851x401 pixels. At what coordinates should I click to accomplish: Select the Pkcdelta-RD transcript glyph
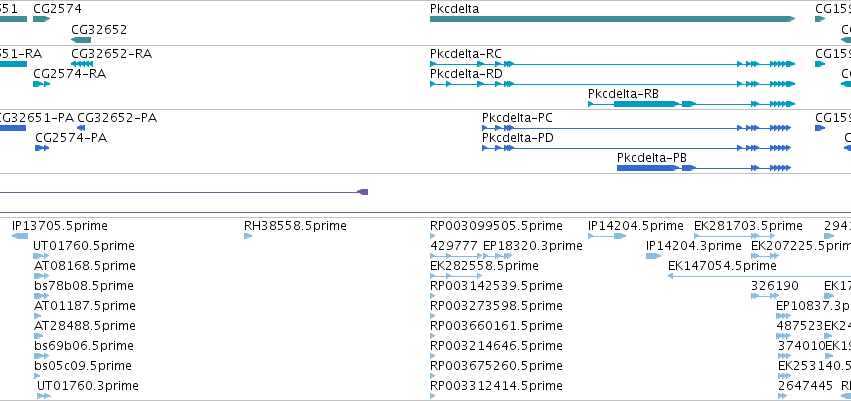[612, 84]
